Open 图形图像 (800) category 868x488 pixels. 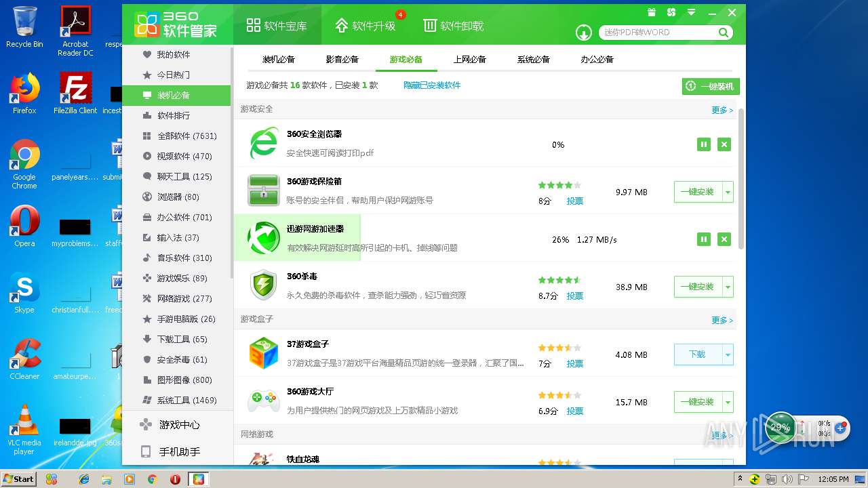[176, 380]
